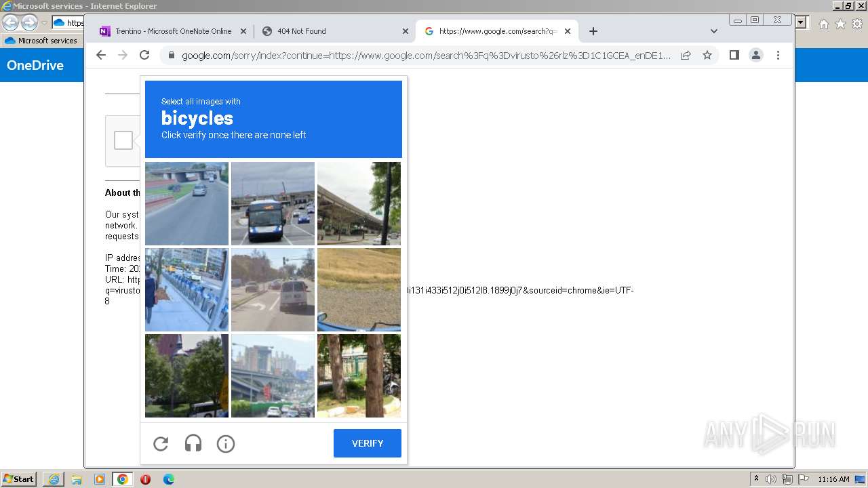Select the captcha tile with a dry grass field
The image size is (868, 488).
point(359,289)
